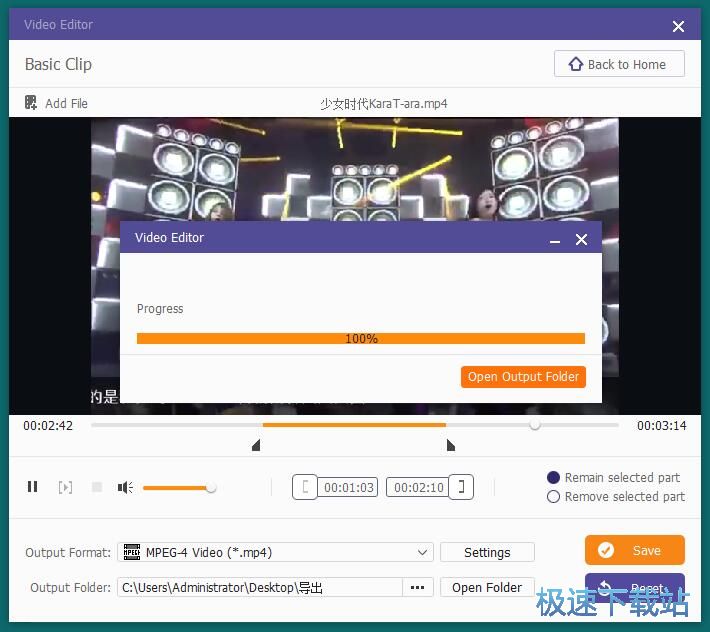
Task: Minimize the progress dialog
Action: tap(555, 240)
